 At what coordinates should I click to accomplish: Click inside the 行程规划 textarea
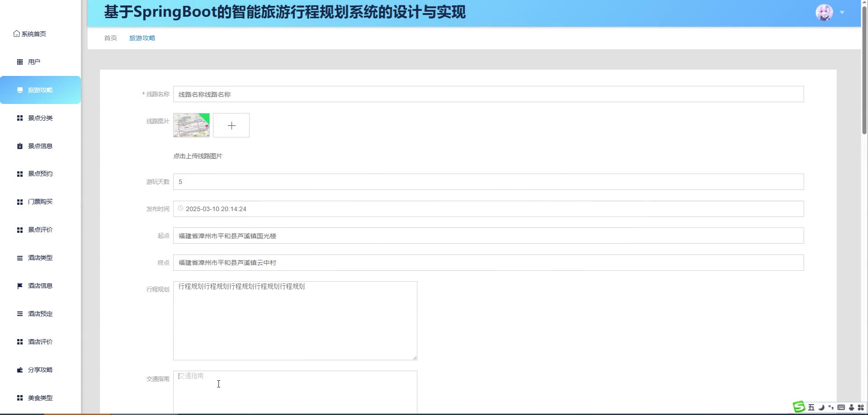point(295,321)
